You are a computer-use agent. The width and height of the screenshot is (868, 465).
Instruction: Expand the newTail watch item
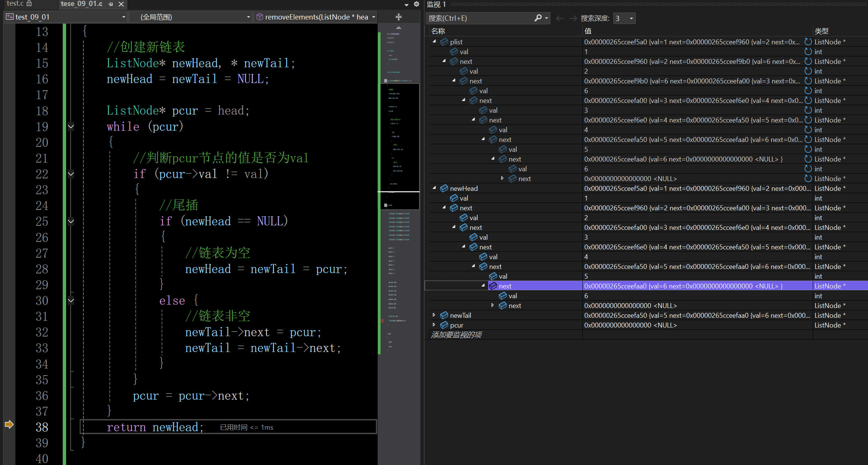click(x=434, y=315)
